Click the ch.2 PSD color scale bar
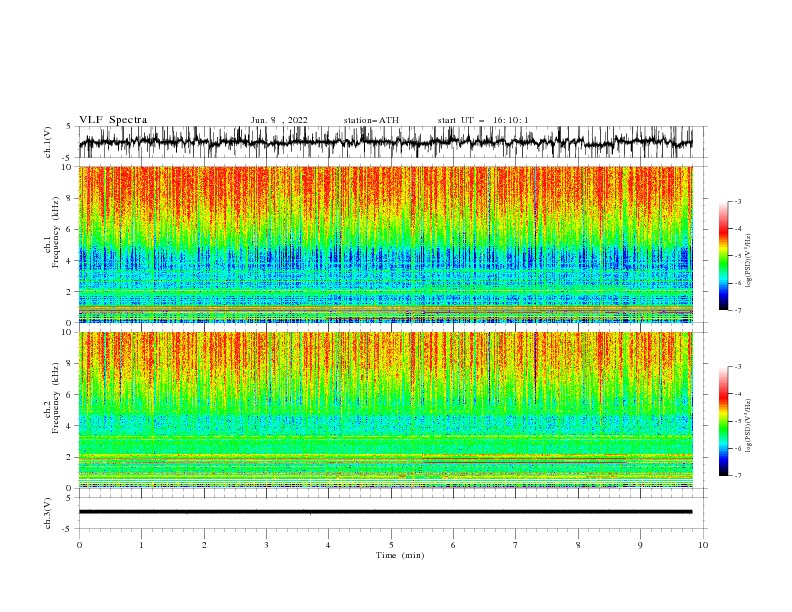The width and height of the screenshot is (792, 612). (x=723, y=421)
